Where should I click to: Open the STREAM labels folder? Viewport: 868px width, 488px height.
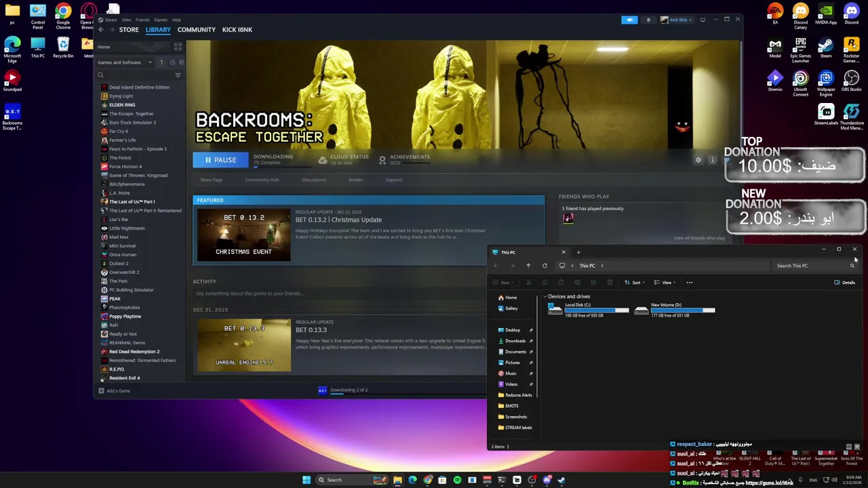pyautogui.click(x=515, y=428)
